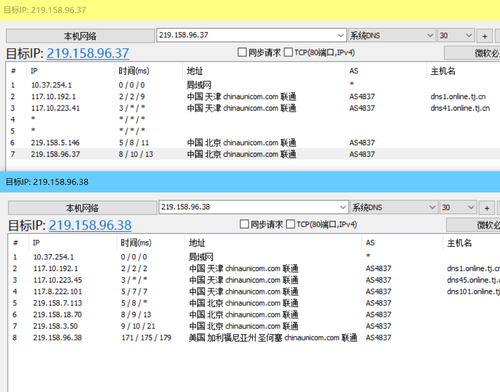Viewport: 500px width, 392px height.
Task: Enable 同步请求 checkbox in top panel
Action: tap(242, 52)
